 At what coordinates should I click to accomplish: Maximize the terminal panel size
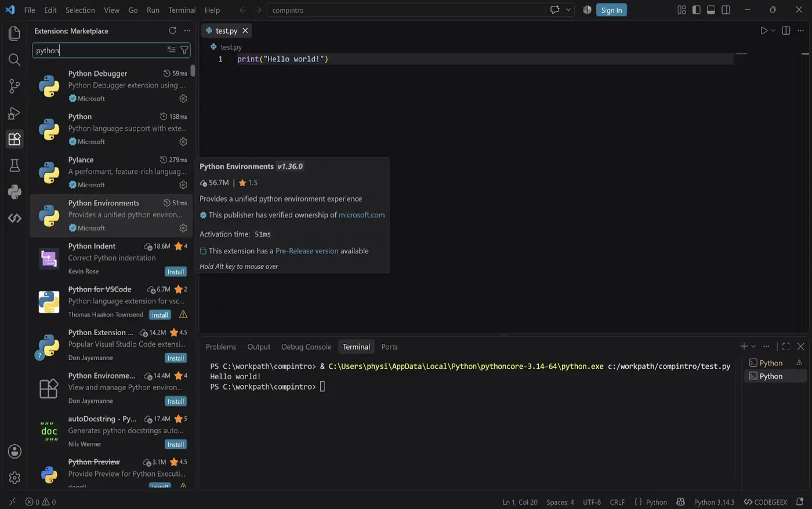(786, 347)
